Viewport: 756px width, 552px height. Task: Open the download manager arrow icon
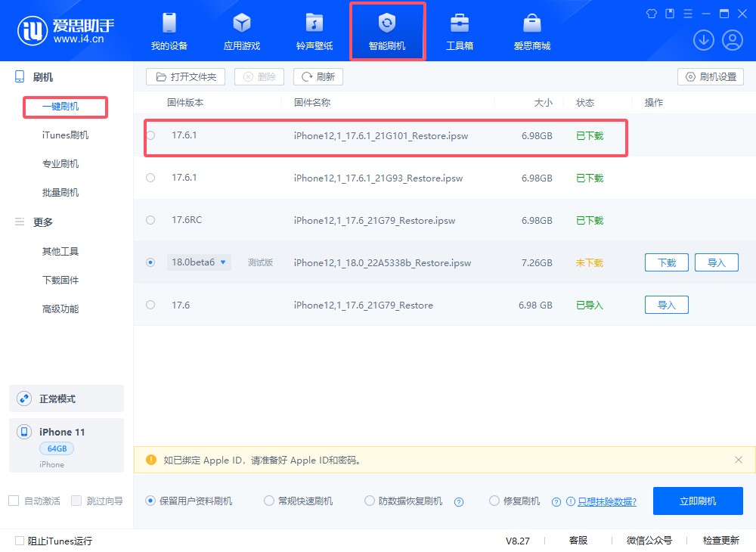(x=703, y=40)
